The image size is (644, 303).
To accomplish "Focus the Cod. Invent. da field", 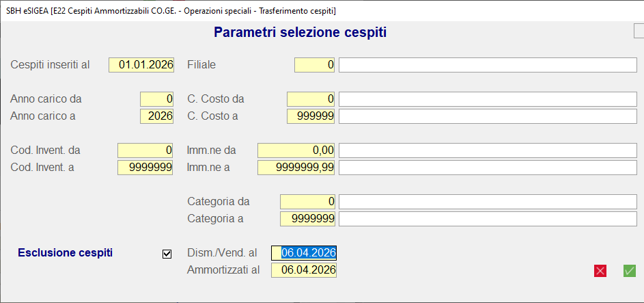I will 145,150.
